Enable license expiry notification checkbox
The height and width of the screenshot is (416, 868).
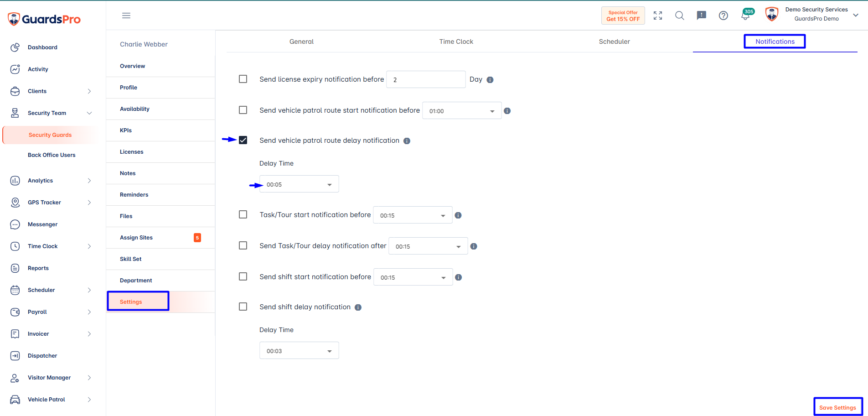243,79
